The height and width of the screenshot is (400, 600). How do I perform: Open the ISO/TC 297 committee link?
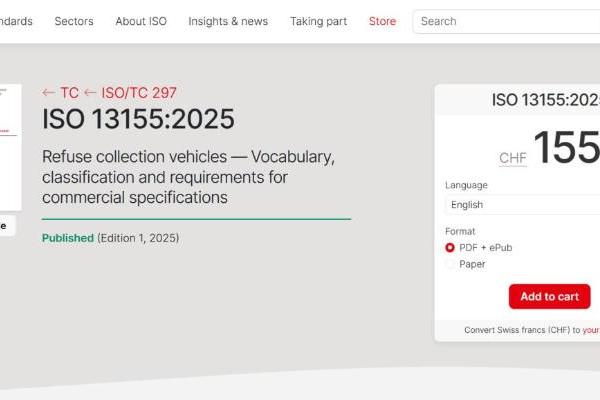[x=138, y=93]
